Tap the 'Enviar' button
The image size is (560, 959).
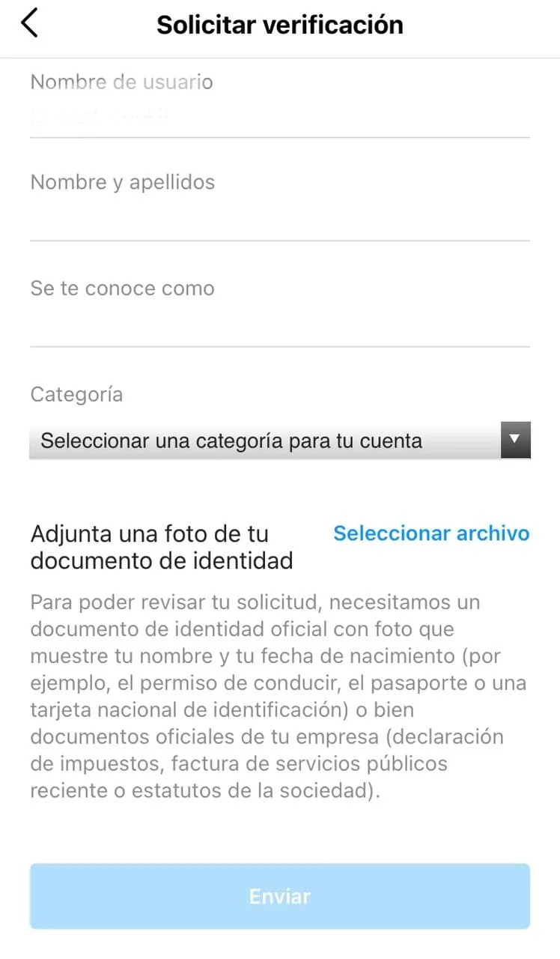coord(280,896)
